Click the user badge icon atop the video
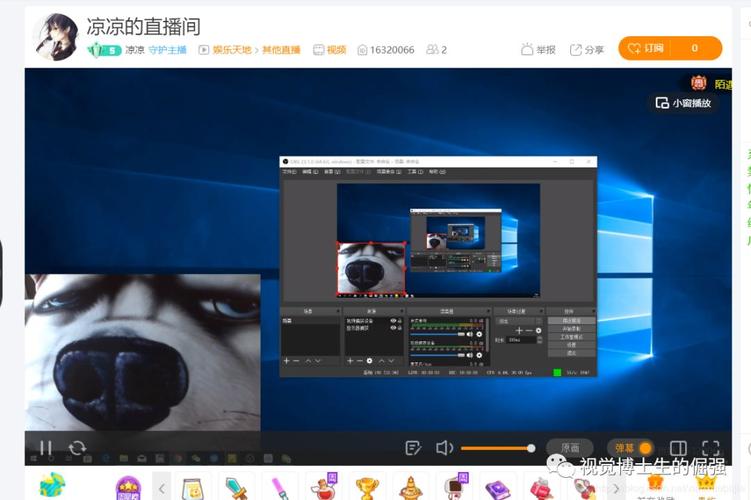This screenshot has height=500, width=751. click(x=699, y=83)
